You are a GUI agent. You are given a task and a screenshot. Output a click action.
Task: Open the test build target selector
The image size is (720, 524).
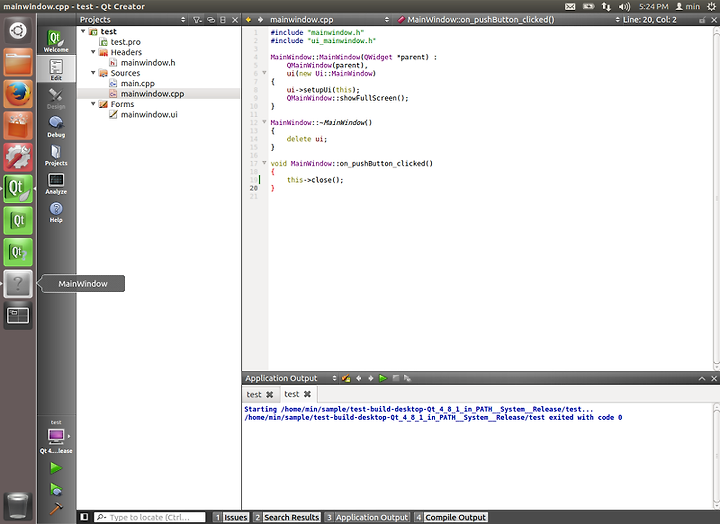coord(56,436)
